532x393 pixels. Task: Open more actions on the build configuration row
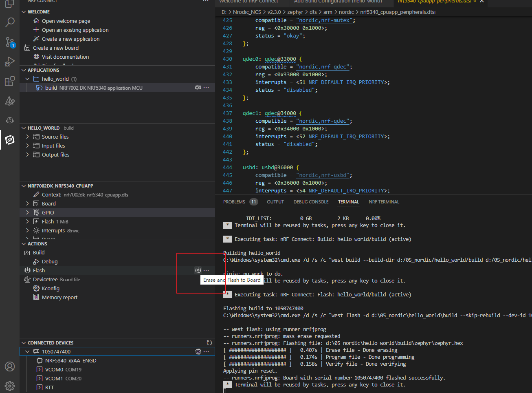[207, 88]
